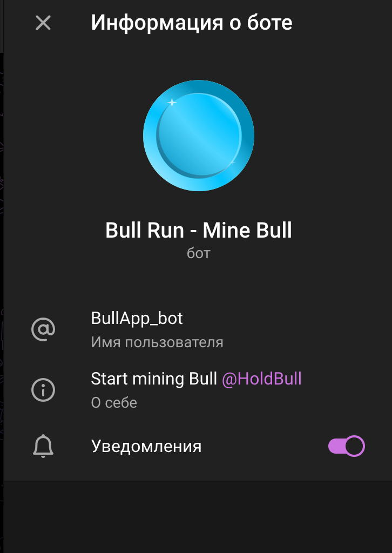Open the blue coin bot avatar
Image resolution: width=392 pixels, height=553 pixels.
point(199,136)
